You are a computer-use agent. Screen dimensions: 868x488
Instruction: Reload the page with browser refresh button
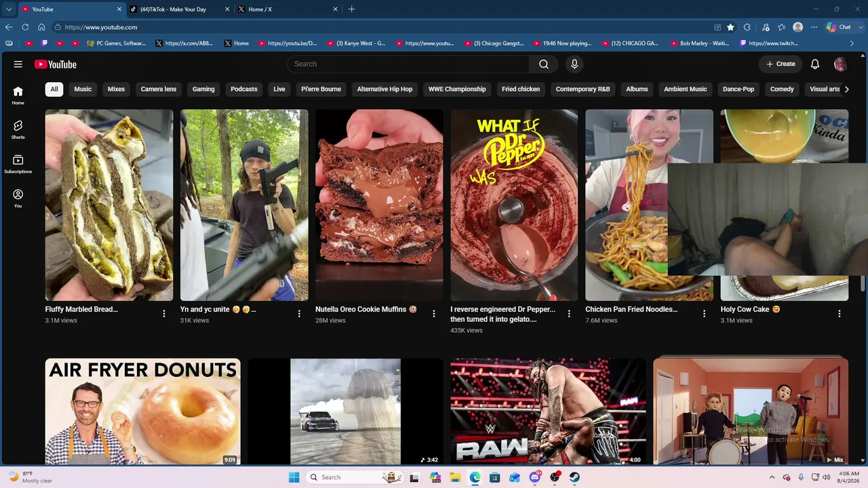(x=25, y=27)
